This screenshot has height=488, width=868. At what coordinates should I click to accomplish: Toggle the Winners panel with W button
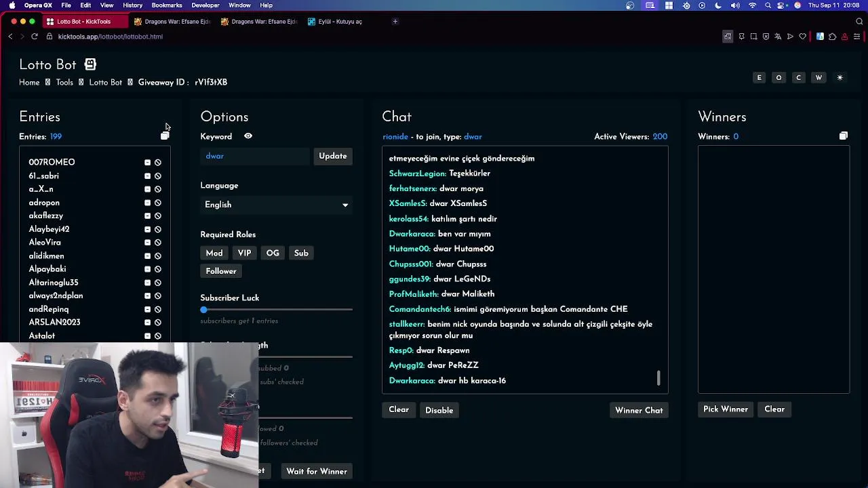tap(818, 78)
